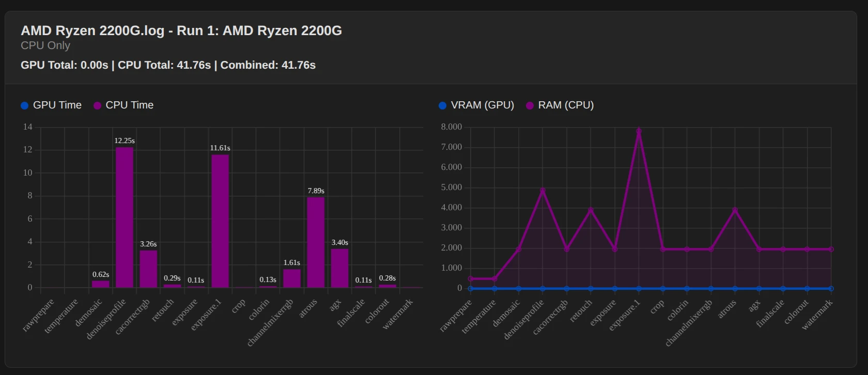Click the RAM data point for retouch

coord(591,210)
